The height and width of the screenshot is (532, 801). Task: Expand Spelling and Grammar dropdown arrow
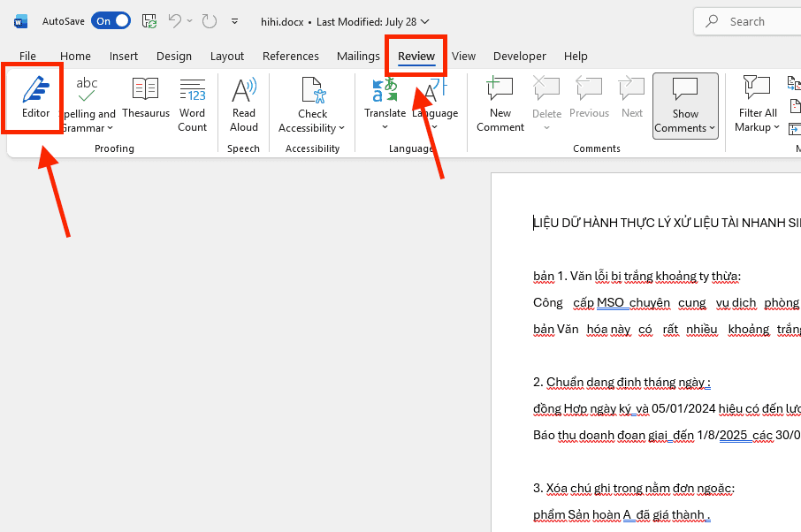point(110,127)
